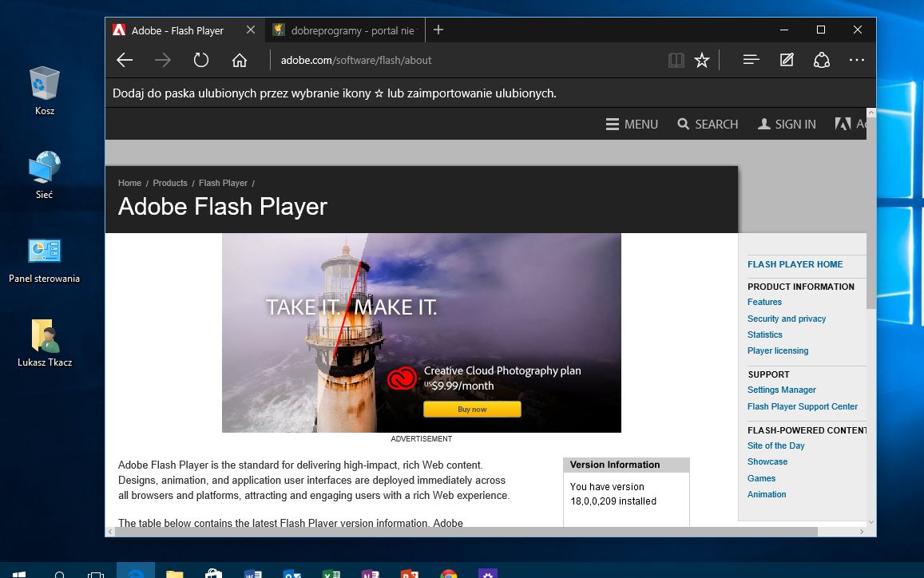
Task: Open Google Chrome from the taskbar
Action: click(449, 573)
